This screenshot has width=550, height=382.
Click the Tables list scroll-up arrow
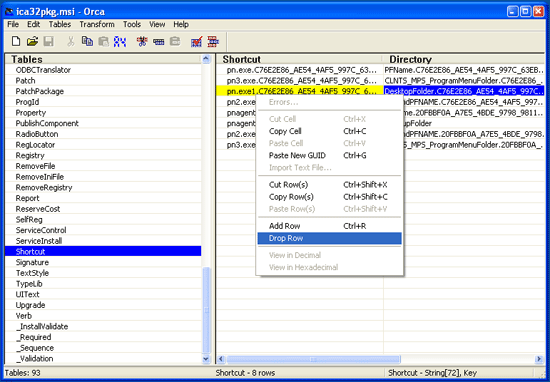point(206,59)
